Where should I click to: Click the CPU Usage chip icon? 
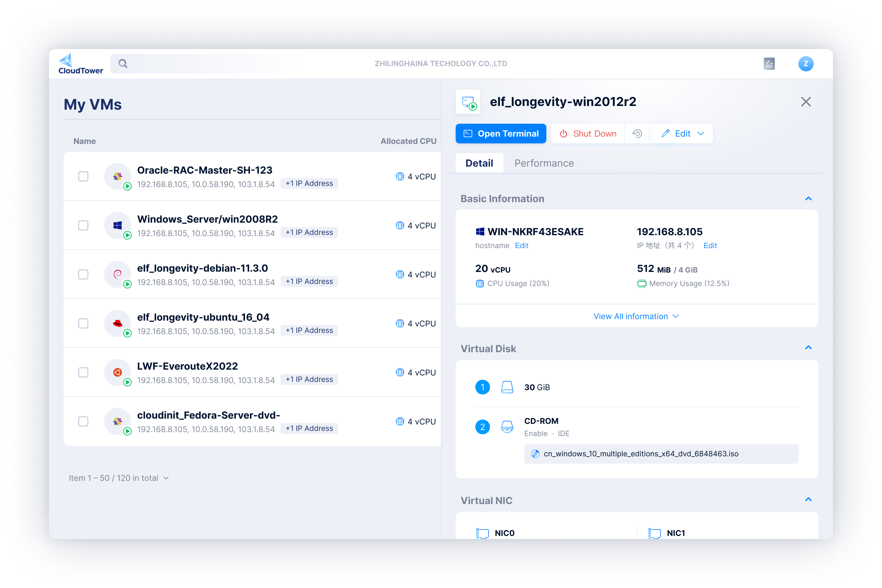pos(480,284)
